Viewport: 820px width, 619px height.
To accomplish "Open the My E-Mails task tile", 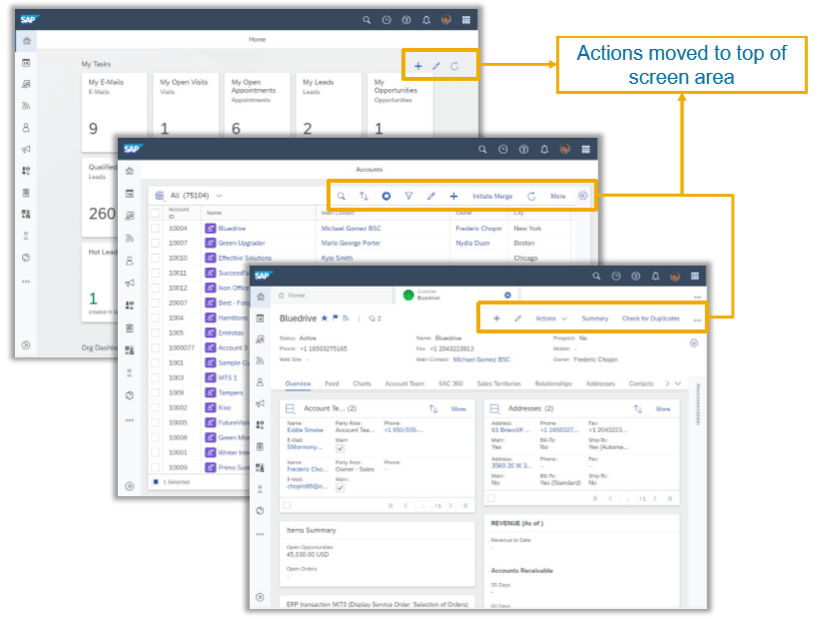I will tap(114, 111).
